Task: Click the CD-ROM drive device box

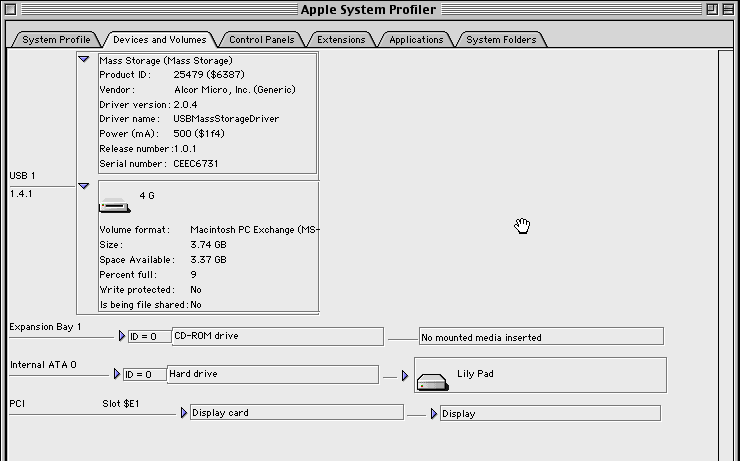Action: click(278, 336)
